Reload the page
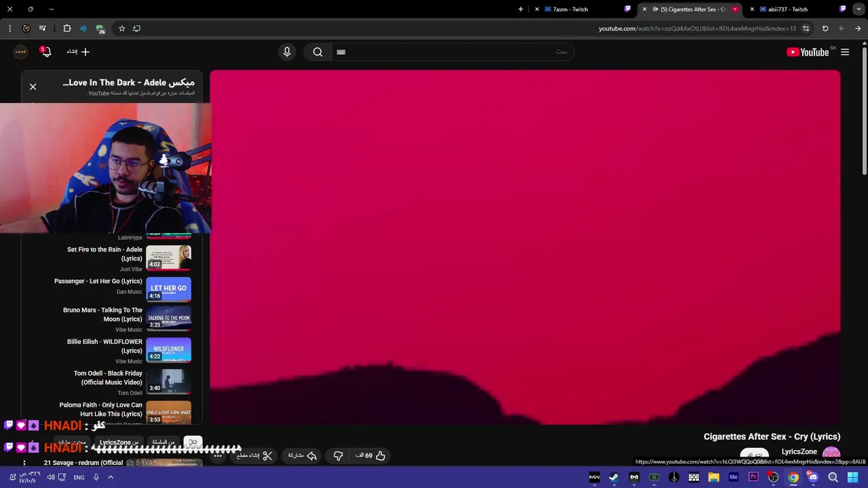The width and height of the screenshot is (868, 488). 825,28
